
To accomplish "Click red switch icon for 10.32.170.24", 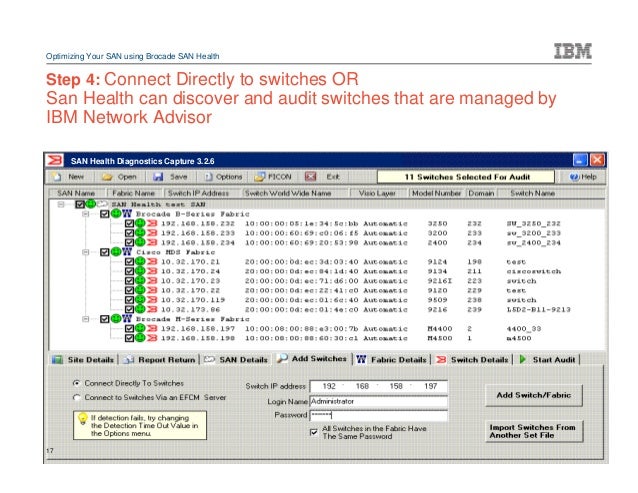I will click(152, 271).
